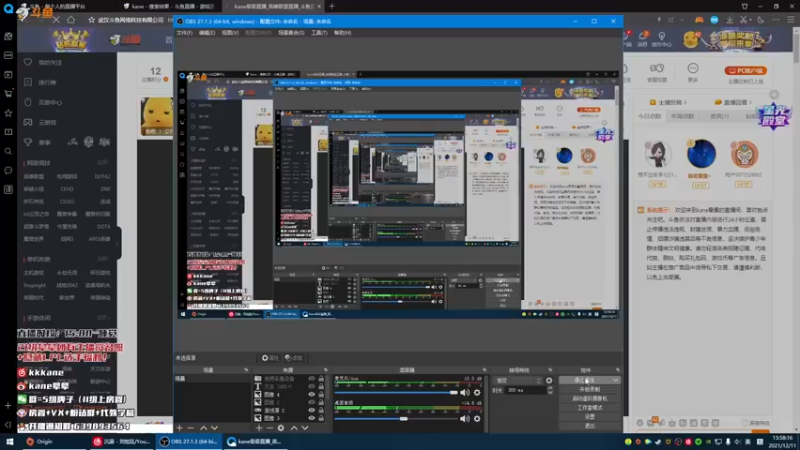Open shopping cart icon in browser left strip
Image resolution: width=800 pixels, height=450 pixels.
pyautogui.click(x=8, y=93)
